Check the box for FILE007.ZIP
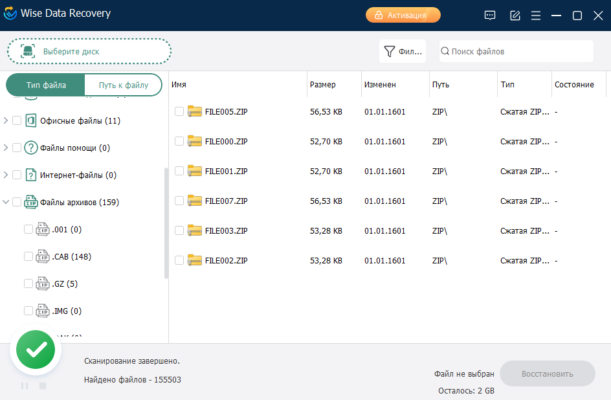This screenshot has width=611, height=400. [x=179, y=201]
